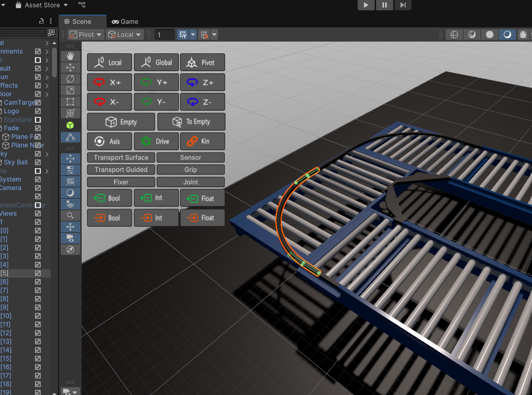Select the Scale tool
Image resolution: width=532 pixels, height=395 pixels.
[70, 90]
